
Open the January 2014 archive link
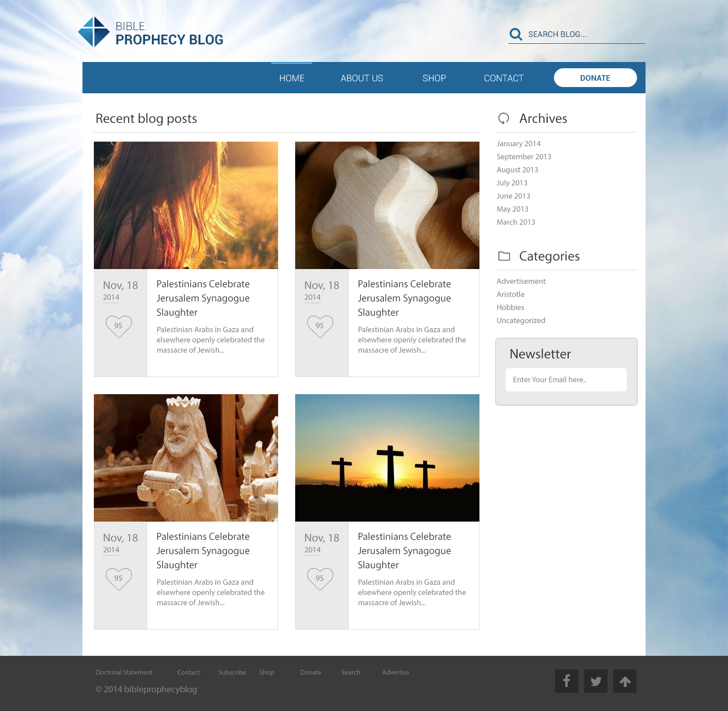518,144
